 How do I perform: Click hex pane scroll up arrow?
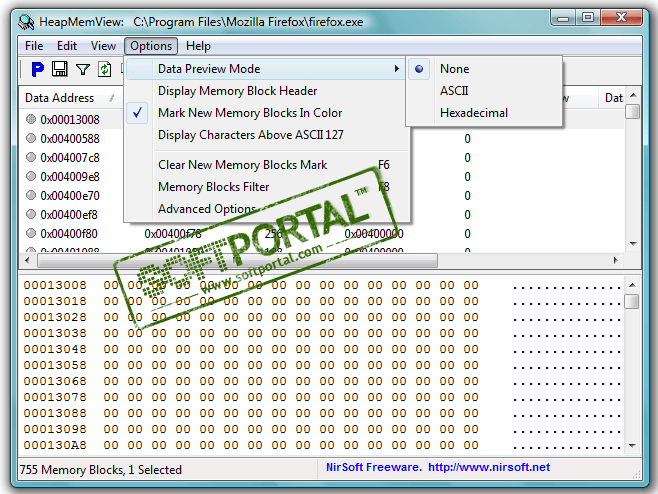(x=632, y=285)
